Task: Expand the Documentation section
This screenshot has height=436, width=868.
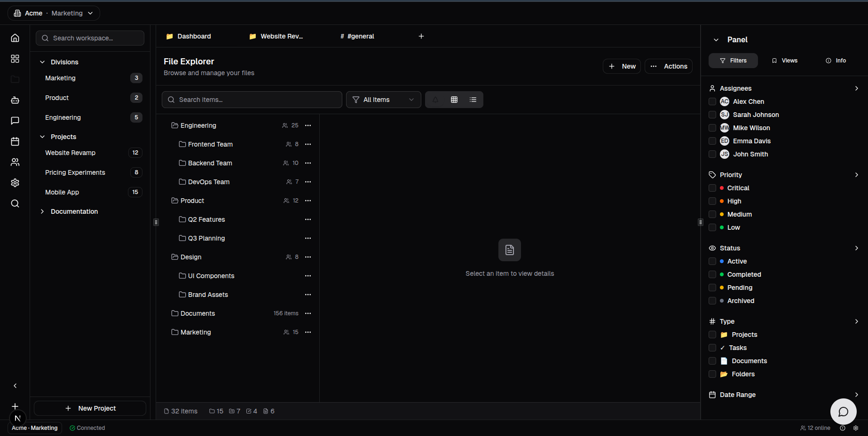Action: click(x=42, y=211)
